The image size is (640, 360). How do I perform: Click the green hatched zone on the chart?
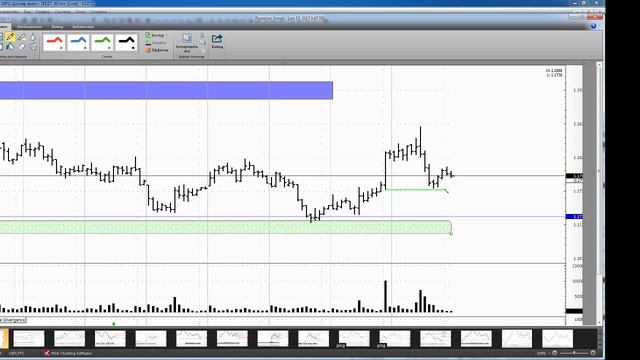click(x=226, y=227)
